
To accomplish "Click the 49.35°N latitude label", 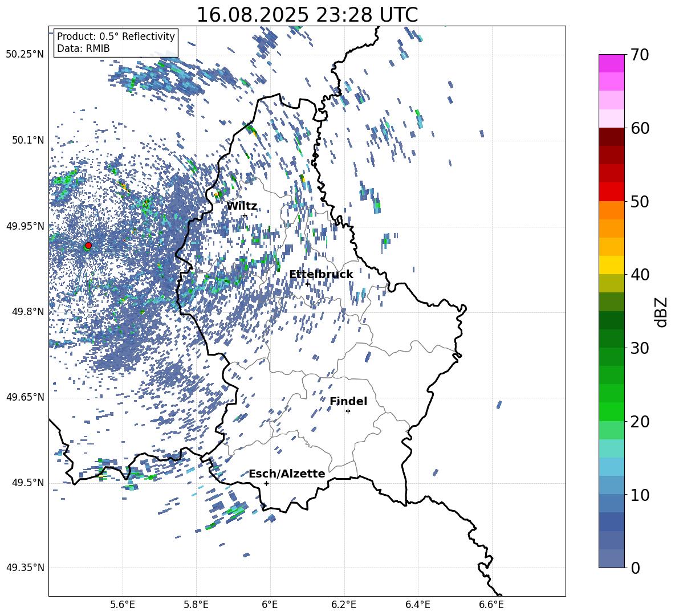I will 26,568.
